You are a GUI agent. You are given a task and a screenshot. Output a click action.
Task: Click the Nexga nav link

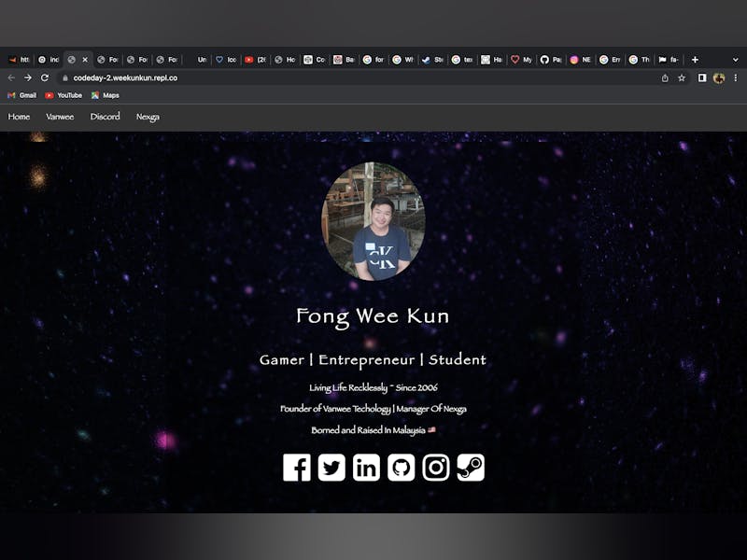(148, 117)
